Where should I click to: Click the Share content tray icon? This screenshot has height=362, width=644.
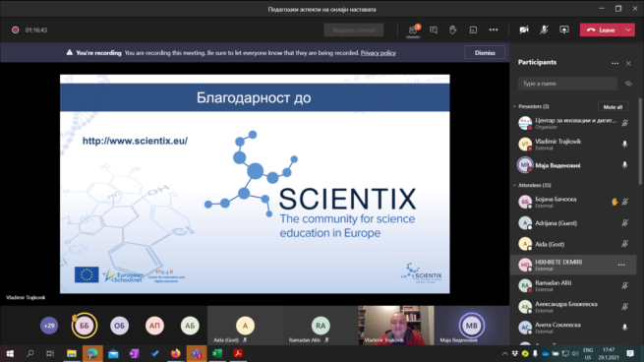(564, 30)
